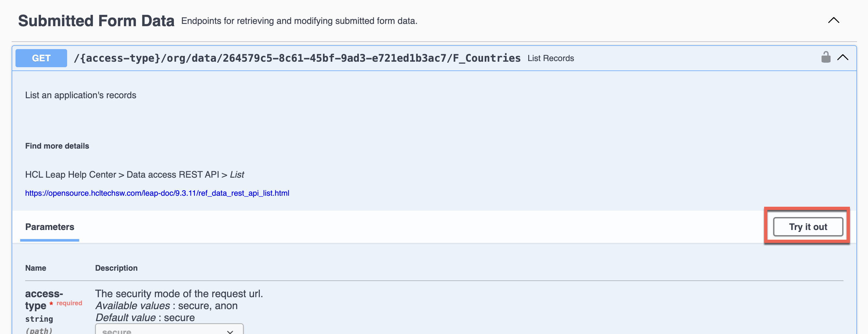The width and height of the screenshot is (868, 334).
Task: Select the Parameters tab
Action: (50, 227)
